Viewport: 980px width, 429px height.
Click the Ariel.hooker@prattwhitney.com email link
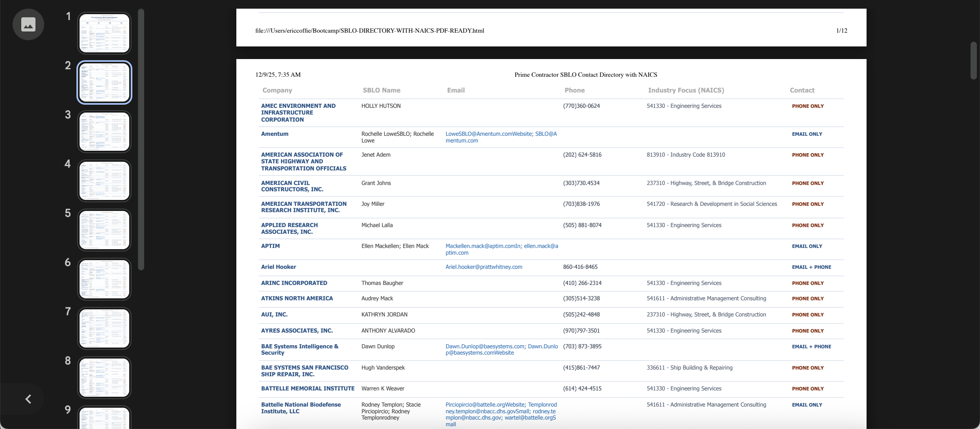484,267
